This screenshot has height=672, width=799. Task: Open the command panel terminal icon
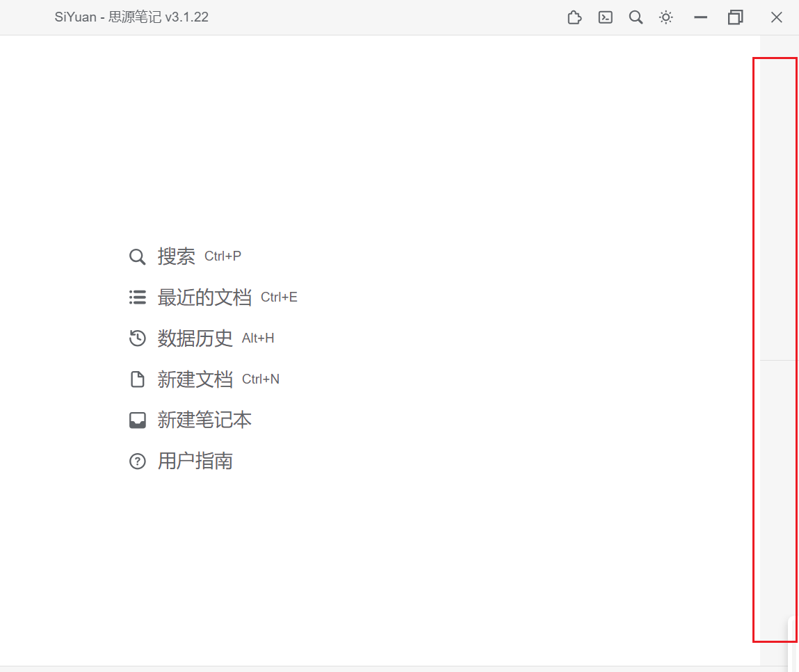click(604, 17)
